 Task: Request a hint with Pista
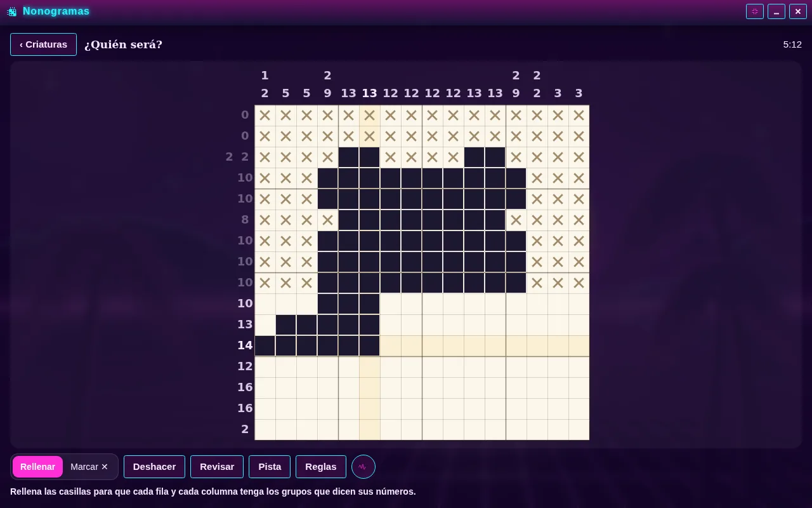pyautogui.click(x=270, y=467)
